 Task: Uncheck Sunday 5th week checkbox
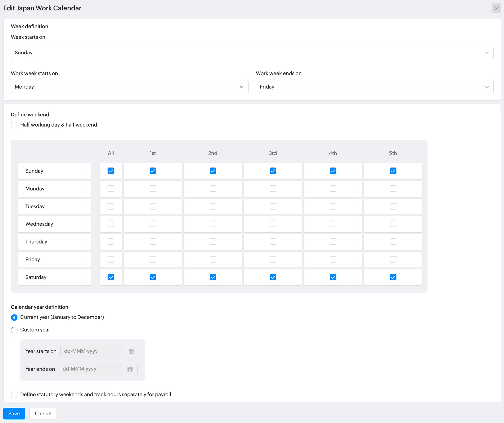click(x=393, y=171)
